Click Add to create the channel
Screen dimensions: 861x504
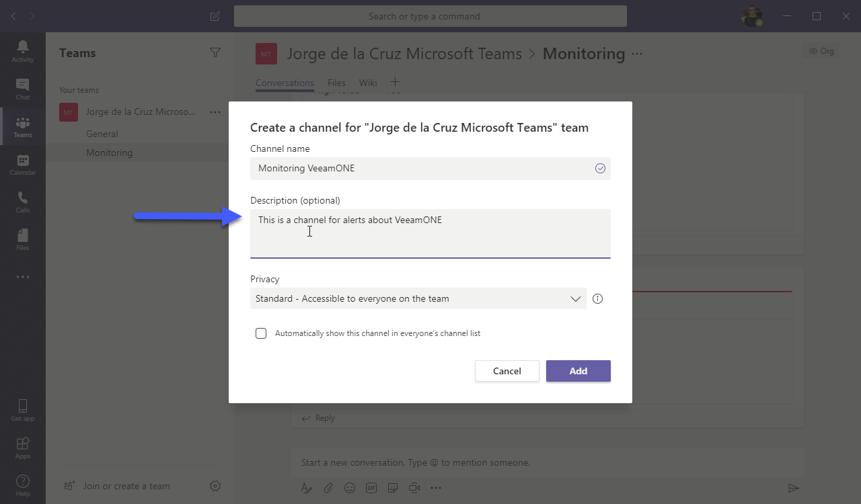pyautogui.click(x=578, y=371)
